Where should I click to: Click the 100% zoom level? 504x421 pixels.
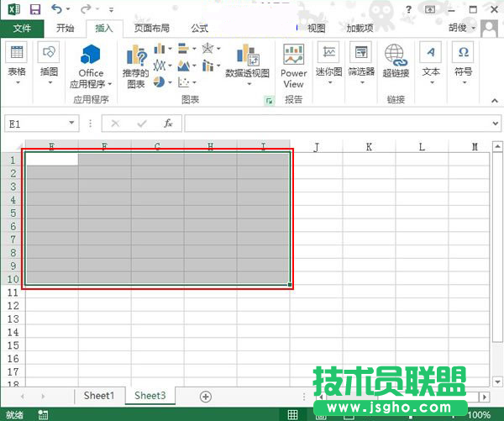[479, 414]
